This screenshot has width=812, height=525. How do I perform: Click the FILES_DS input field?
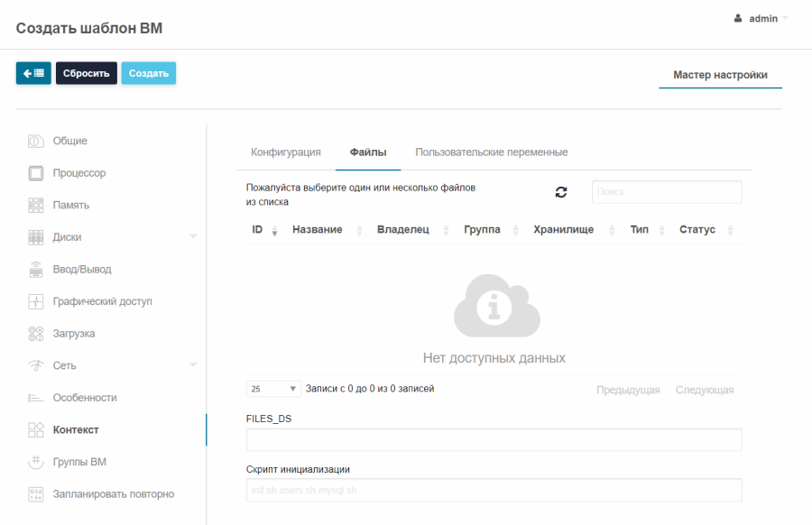click(x=494, y=439)
